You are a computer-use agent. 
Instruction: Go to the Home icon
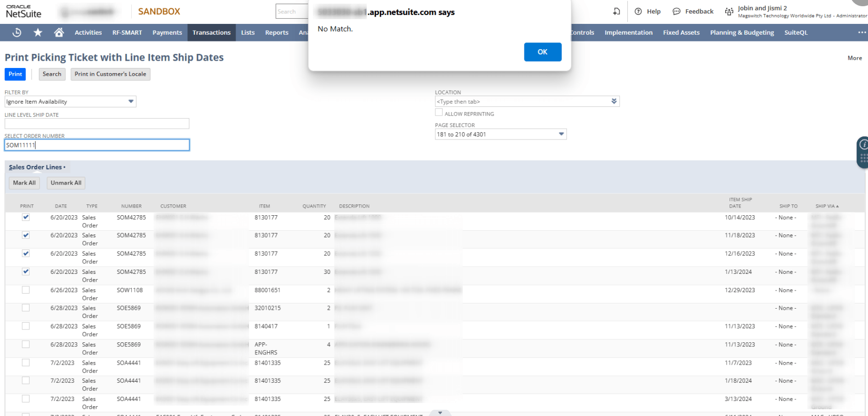pyautogui.click(x=59, y=33)
